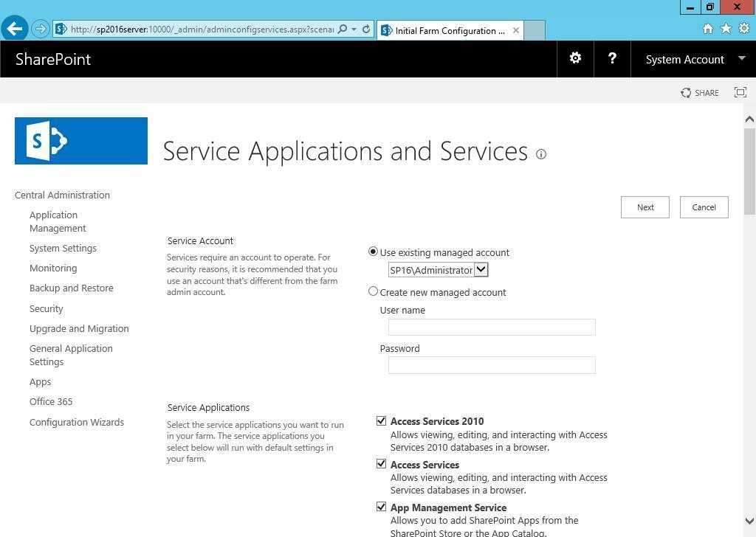Open the SP16\Administrator account dropdown

439,270
